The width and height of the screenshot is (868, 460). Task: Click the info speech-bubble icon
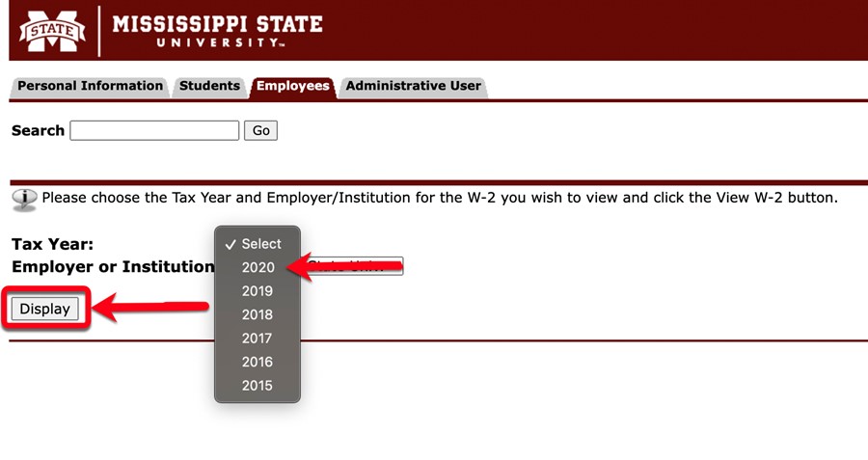click(24, 200)
